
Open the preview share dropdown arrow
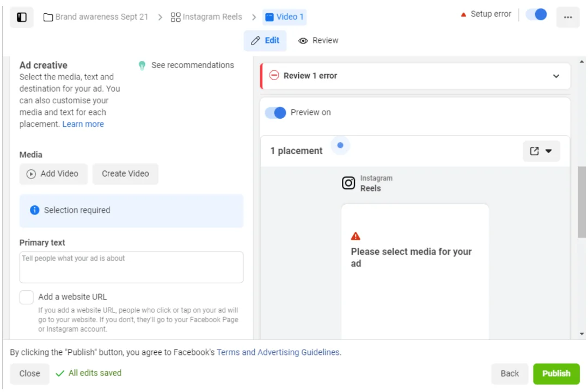pyautogui.click(x=548, y=151)
